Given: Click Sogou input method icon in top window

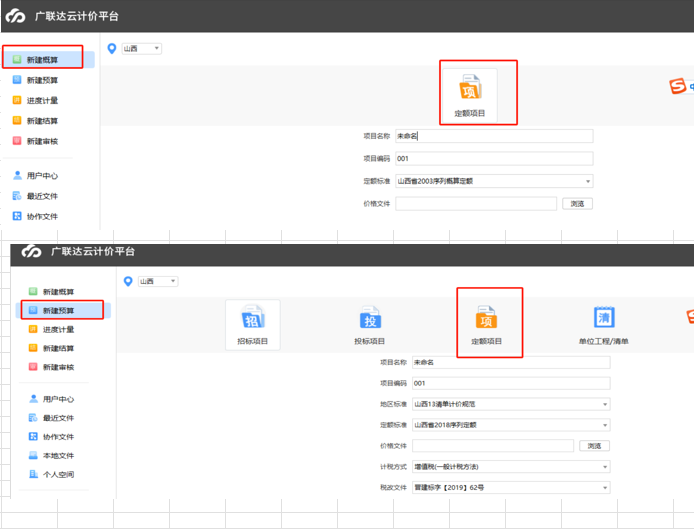Looking at the screenshot, I should [x=678, y=86].
